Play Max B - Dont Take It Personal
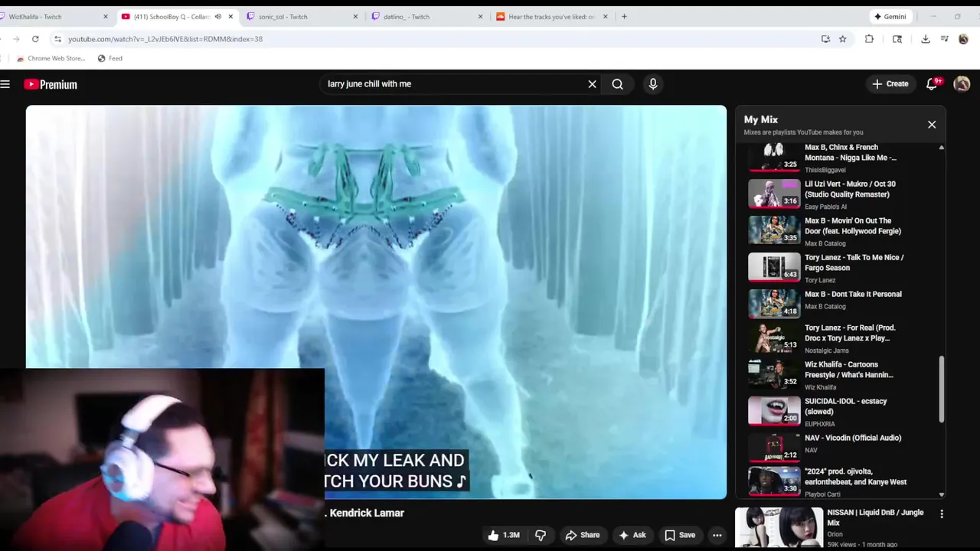The height and width of the screenshot is (551, 980). 840,304
